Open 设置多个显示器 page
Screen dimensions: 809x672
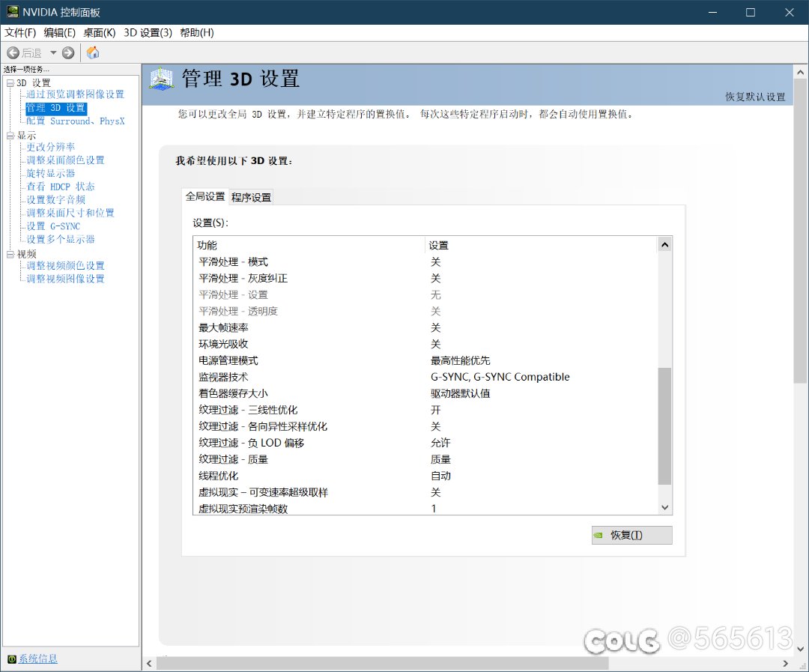tap(61, 239)
